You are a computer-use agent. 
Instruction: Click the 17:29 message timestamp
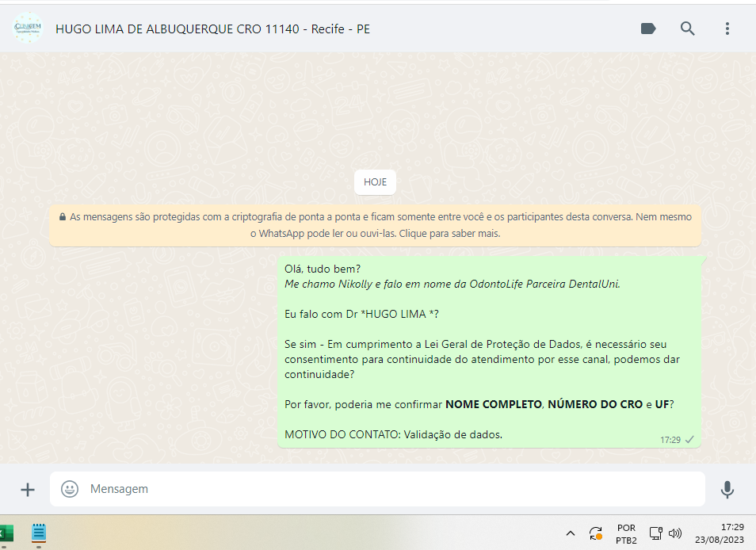point(670,440)
